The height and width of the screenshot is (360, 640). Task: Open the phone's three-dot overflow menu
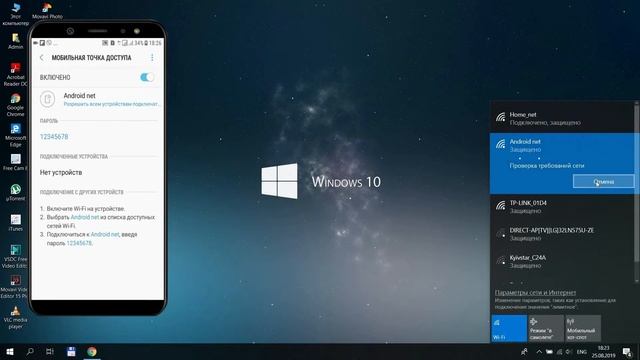click(152, 58)
